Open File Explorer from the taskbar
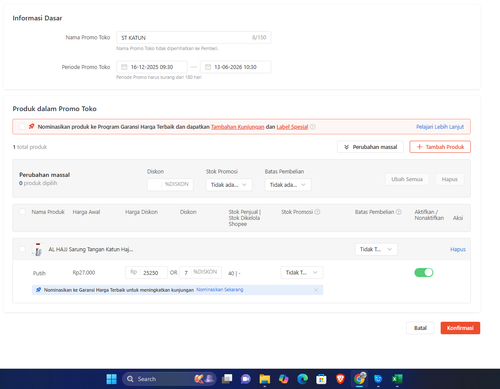Image resolution: width=500 pixels, height=389 pixels. coord(265,379)
